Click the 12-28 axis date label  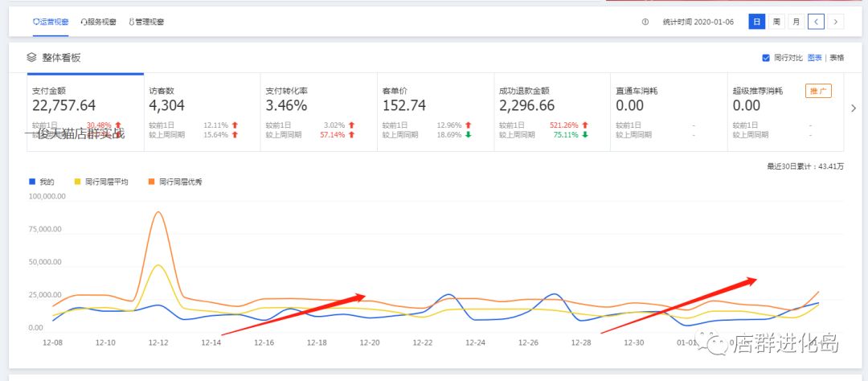tap(581, 342)
